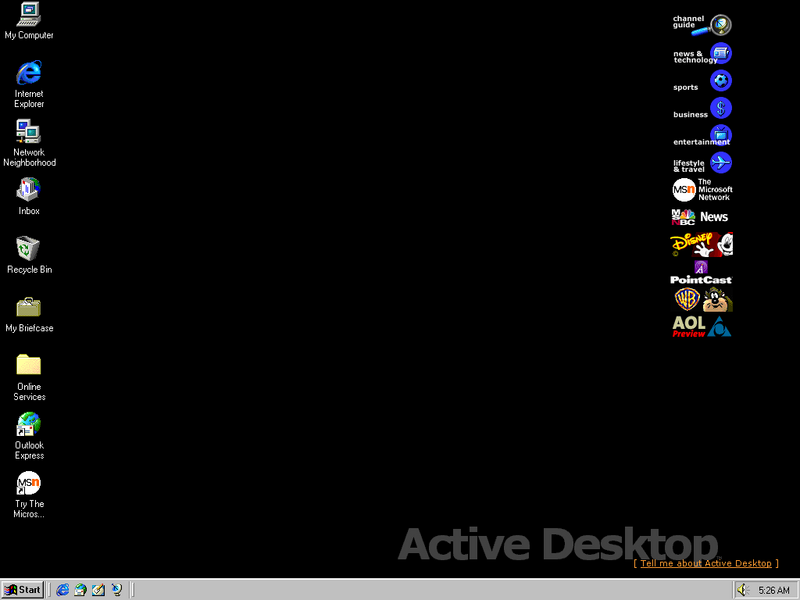The image size is (800, 600).
Task: Select the Try The Microsoft Network shortcut
Action: click(x=29, y=495)
